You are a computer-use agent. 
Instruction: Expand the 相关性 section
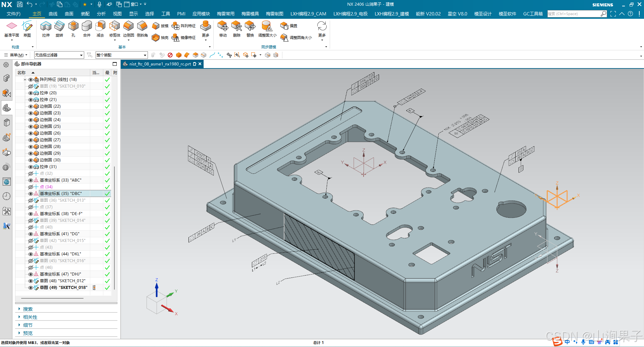coord(19,317)
